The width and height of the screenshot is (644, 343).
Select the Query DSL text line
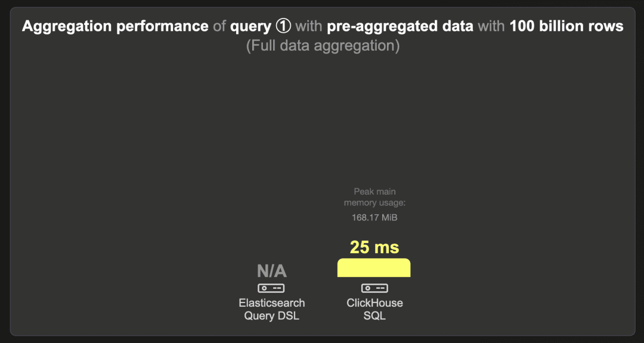point(272,316)
